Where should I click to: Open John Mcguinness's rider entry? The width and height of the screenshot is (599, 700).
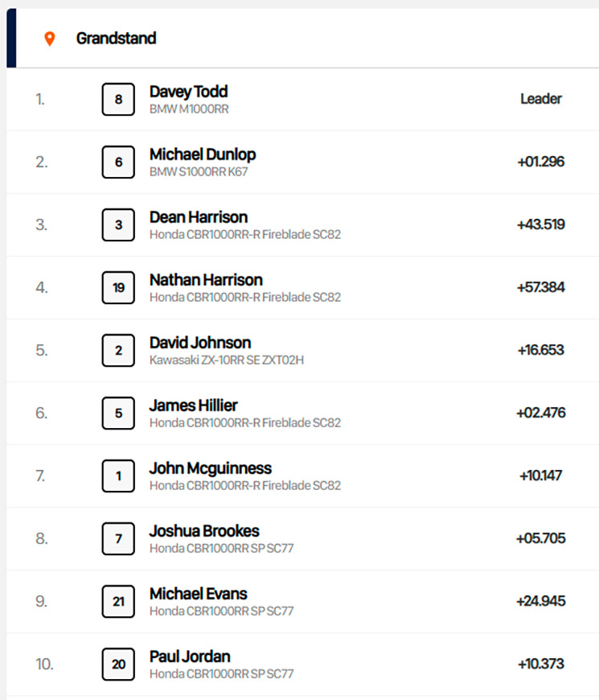302,476
